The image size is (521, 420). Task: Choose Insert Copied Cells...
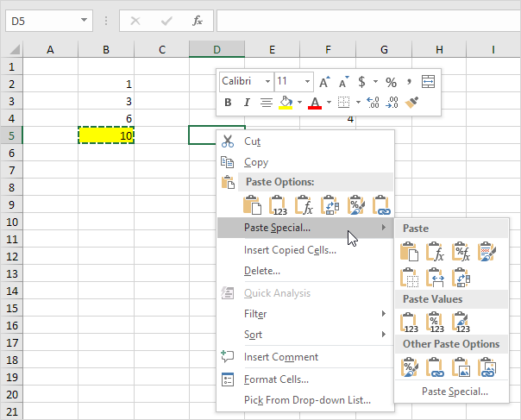pos(305,250)
